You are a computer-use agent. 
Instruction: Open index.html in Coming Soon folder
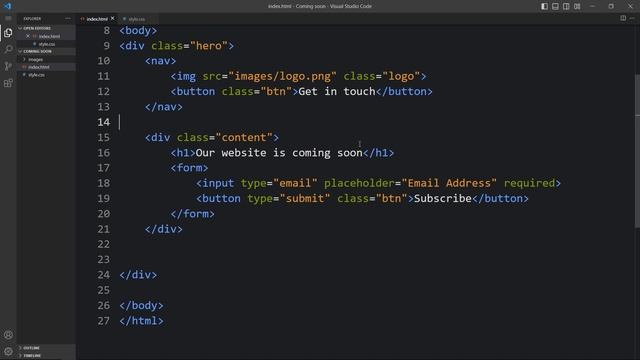pos(39,67)
